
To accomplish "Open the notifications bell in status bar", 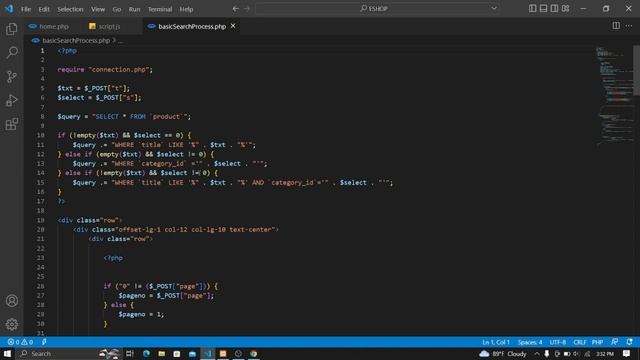I will coord(629,342).
